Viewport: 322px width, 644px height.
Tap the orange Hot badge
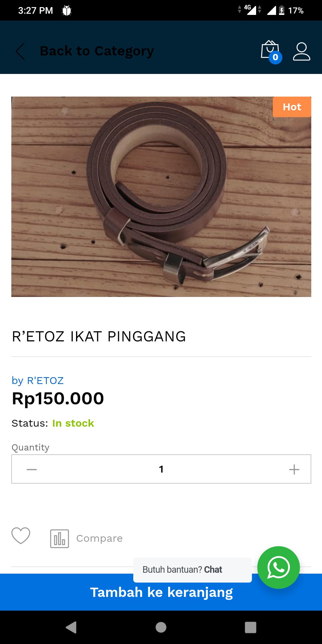tap(292, 107)
